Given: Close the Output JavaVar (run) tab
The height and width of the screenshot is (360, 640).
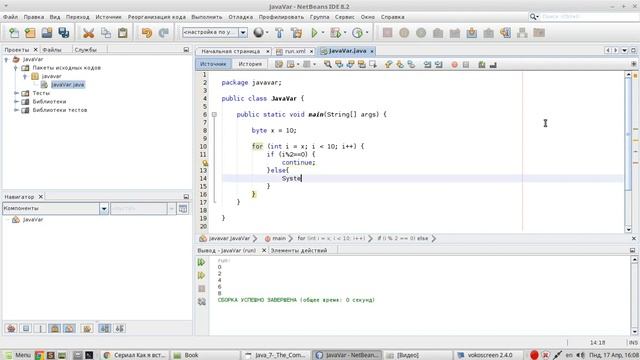Looking at the screenshot, I should (264, 250).
